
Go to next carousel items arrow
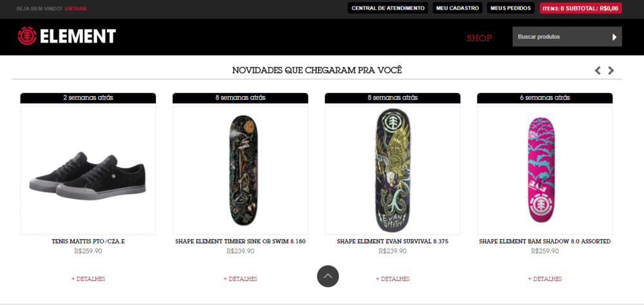611,70
